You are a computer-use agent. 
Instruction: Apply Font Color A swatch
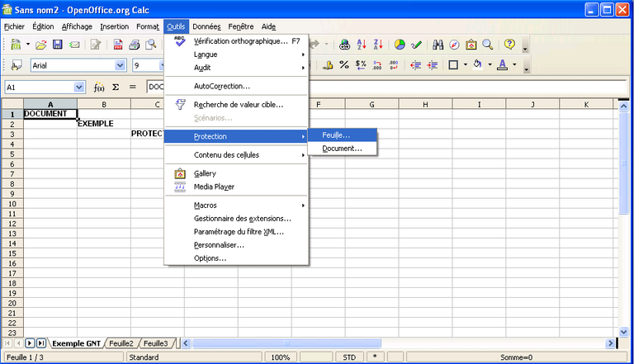click(x=502, y=65)
